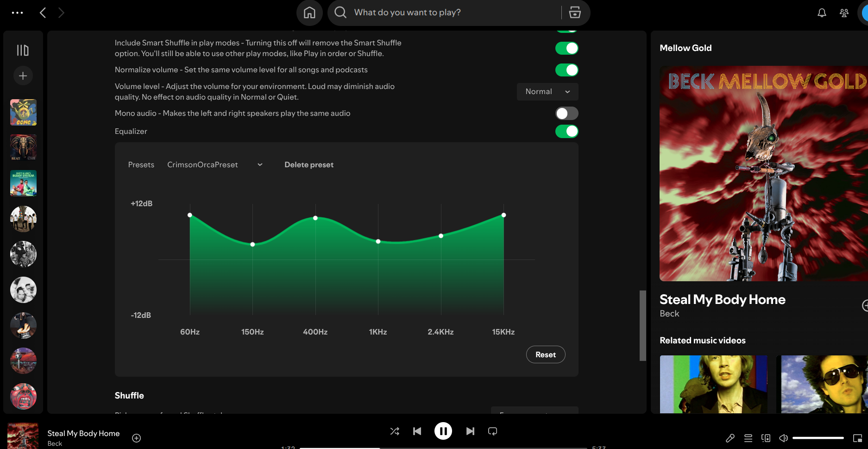Open the Buddy System library item
This screenshot has height=449, width=868.
tap(23, 183)
